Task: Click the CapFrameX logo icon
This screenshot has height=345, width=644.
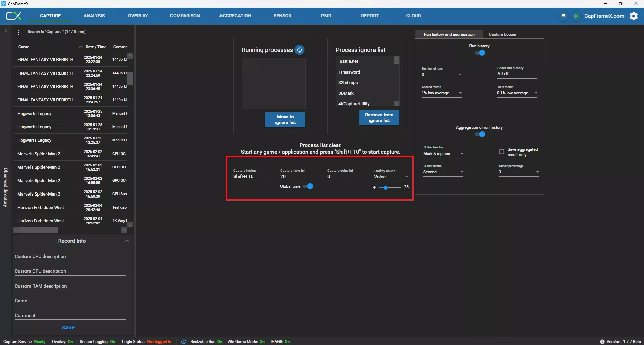Action: tap(14, 16)
